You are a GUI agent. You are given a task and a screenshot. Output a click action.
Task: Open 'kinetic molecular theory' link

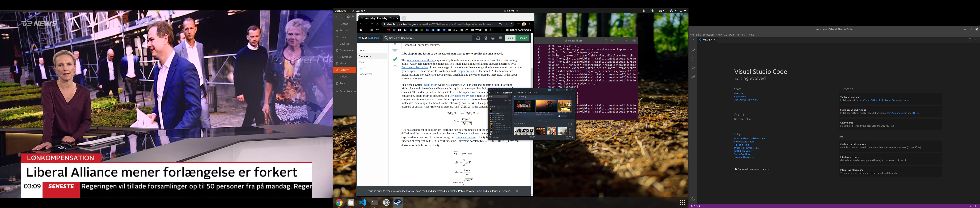coord(420,60)
